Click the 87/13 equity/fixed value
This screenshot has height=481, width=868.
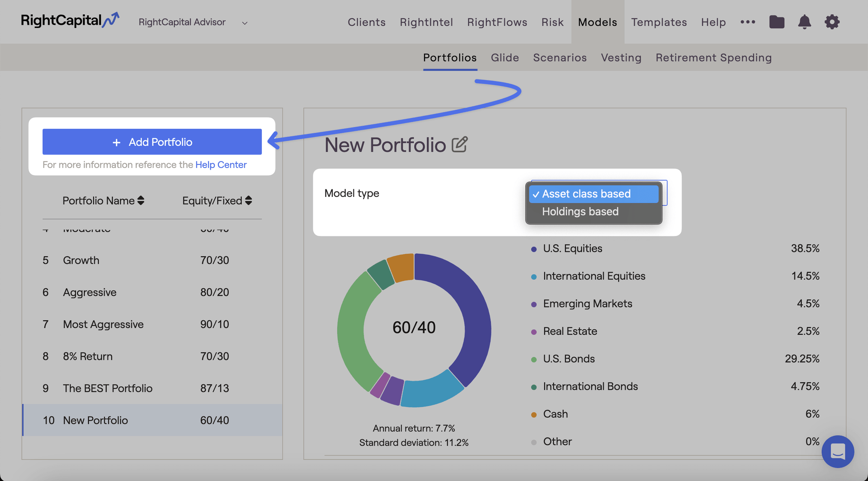point(215,388)
